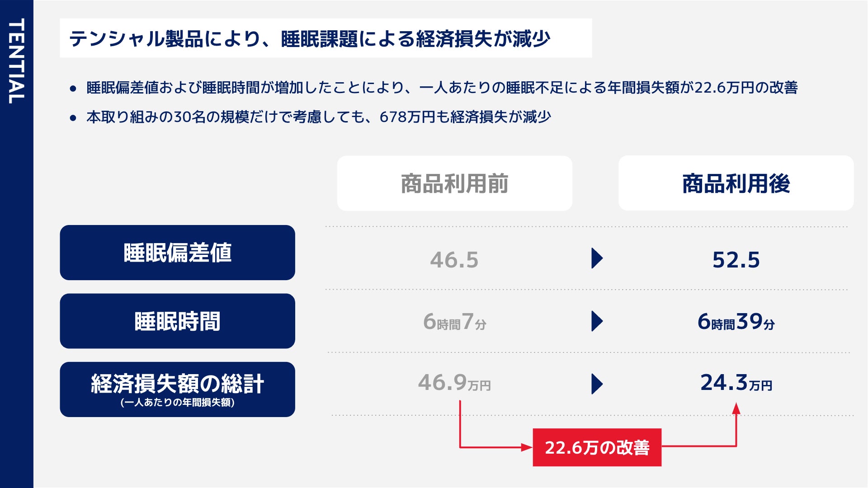Select the 商品利用後 header box
Image resolution: width=868 pixels, height=488 pixels.
click(x=736, y=183)
